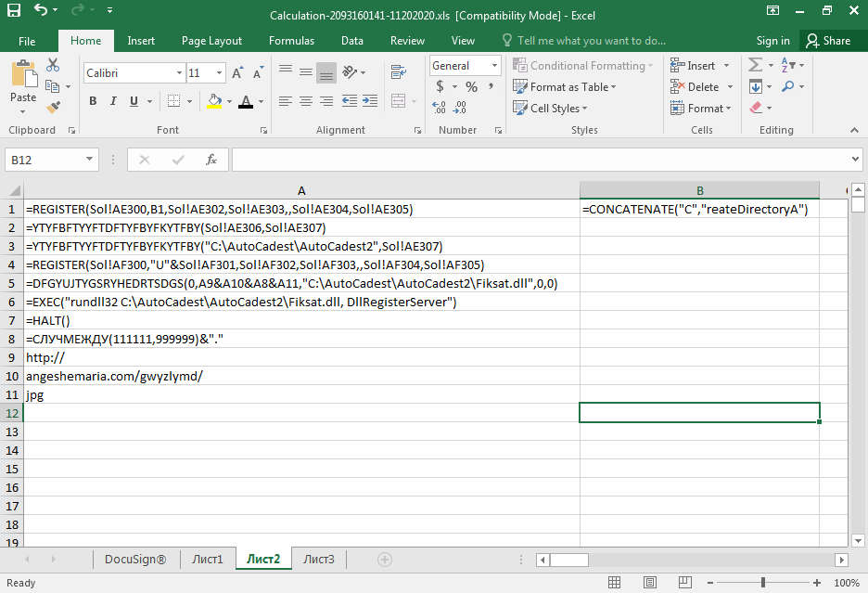
Task: Click the Undo arrow icon
Action: click(x=41, y=9)
